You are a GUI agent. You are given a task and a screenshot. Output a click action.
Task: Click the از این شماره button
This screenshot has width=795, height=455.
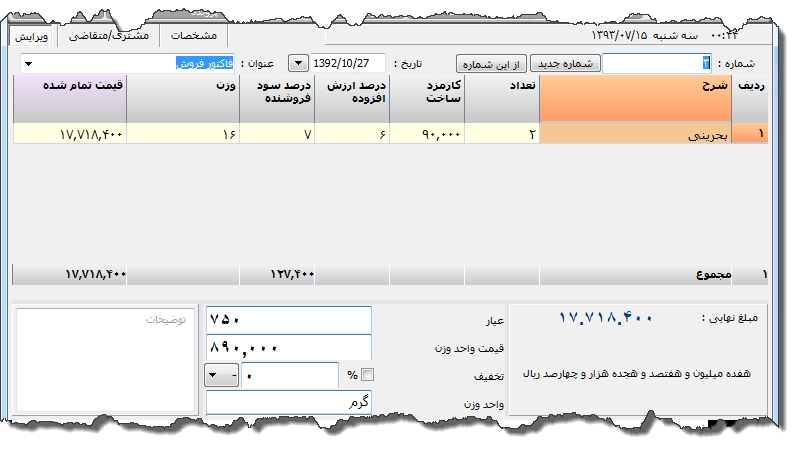pos(491,64)
